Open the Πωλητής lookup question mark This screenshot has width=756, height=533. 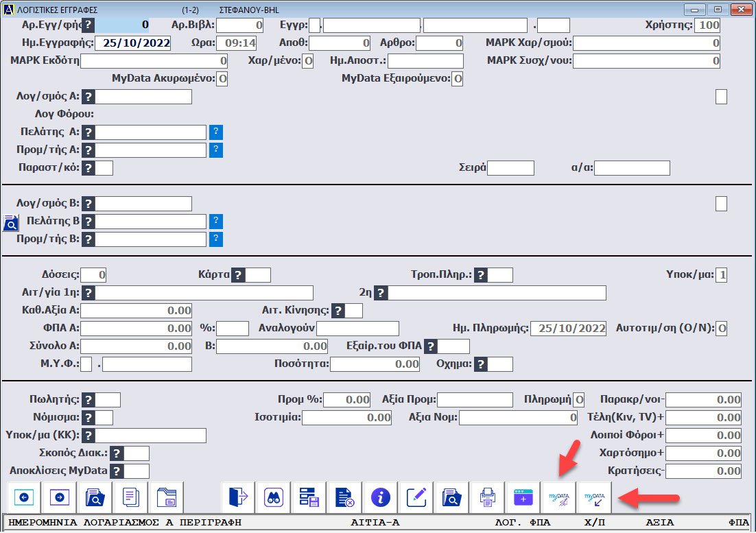[88, 400]
